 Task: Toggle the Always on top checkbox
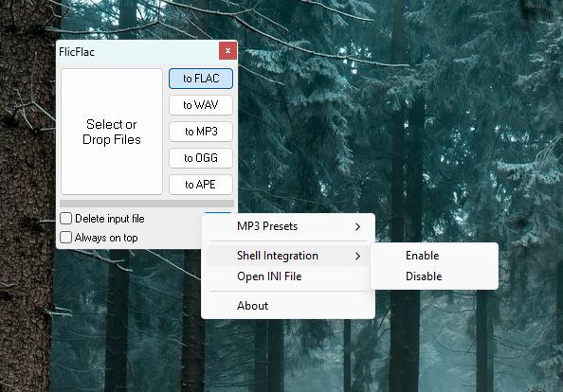(66, 238)
